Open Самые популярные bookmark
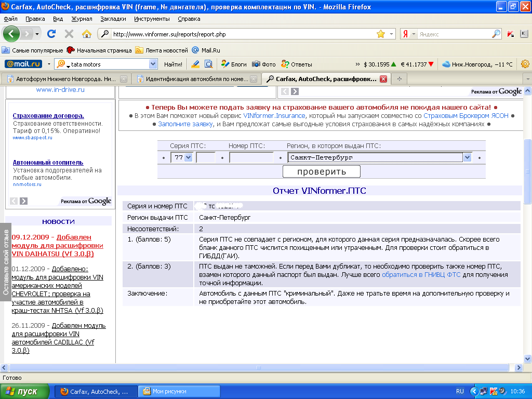Image resolution: width=532 pixels, height=399 pixels. 33,50
